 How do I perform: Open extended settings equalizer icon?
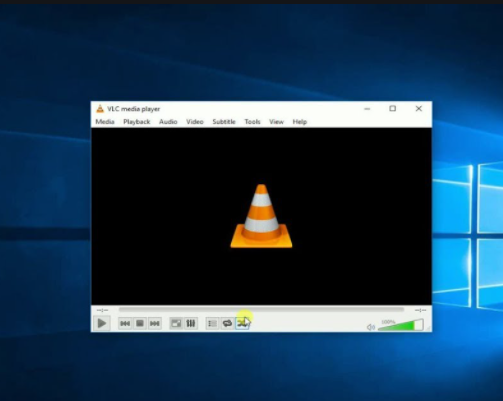pyautogui.click(x=191, y=323)
